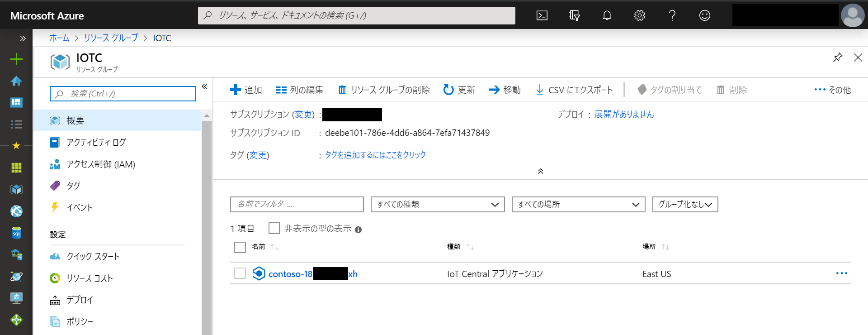Click tag 変更 link
The height and width of the screenshot is (335, 868).
[x=258, y=155]
